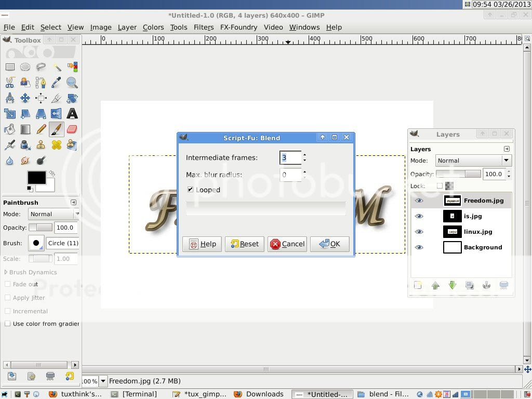The width and height of the screenshot is (532, 399).
Task: Select the Move tool
Action: coord(25,98)
